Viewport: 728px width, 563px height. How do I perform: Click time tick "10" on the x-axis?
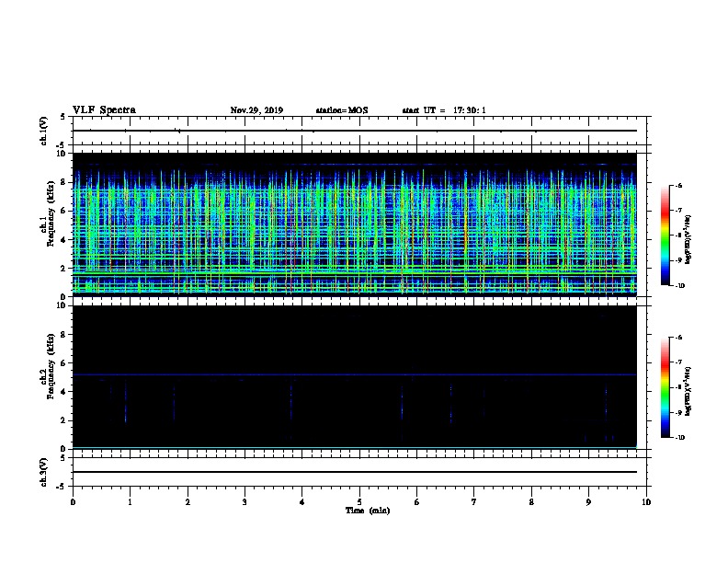click(646, 502)
